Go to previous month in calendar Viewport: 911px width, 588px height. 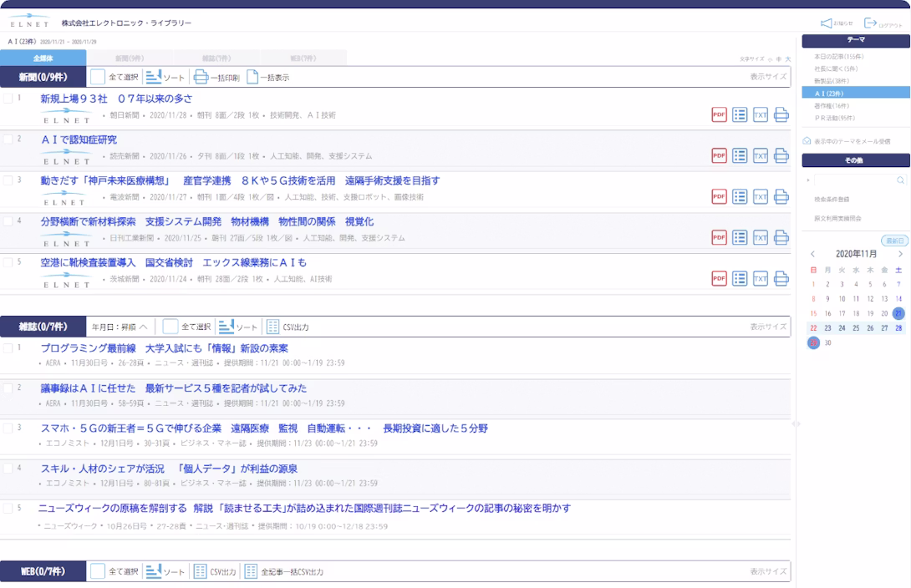tap(812, 254)
